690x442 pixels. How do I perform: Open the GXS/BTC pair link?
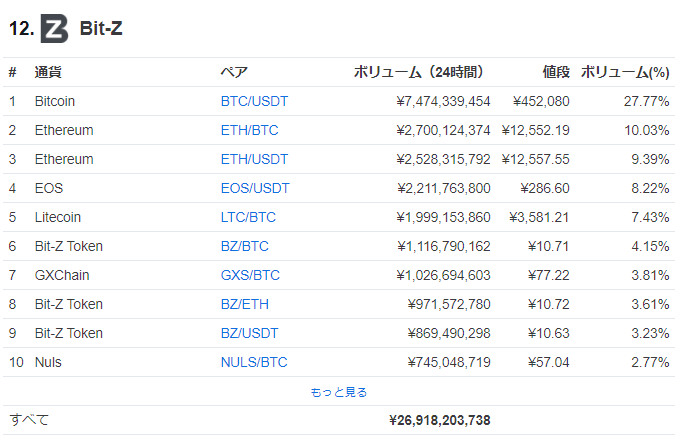(x=250, y=275)
